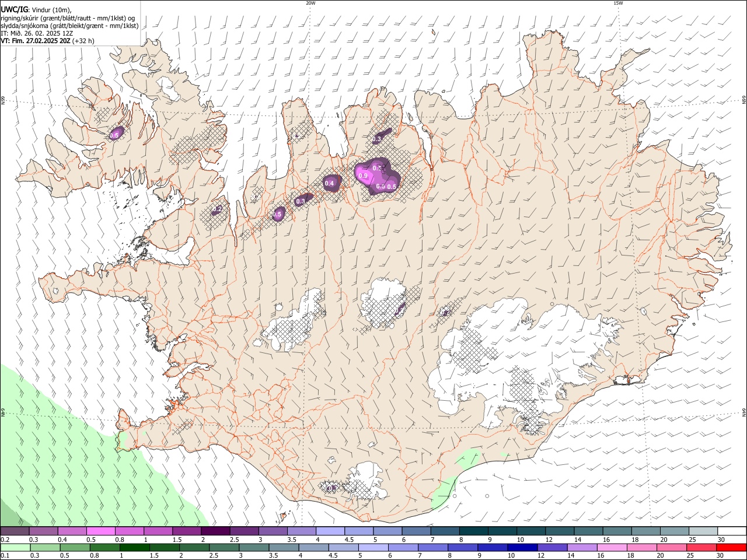Click the '15W' longitude label at top
The height and width of the screenshot is (560, 747).
coord(618,3)
